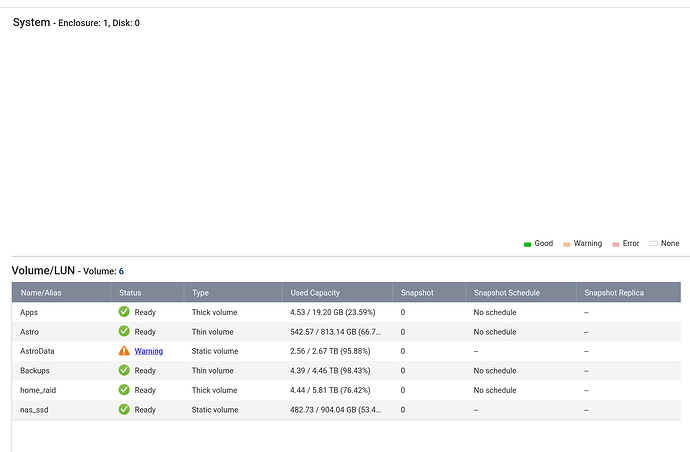Image resolution: width=690 pixels, height=452 pixels.
Task: Sort by the Name/Alias column header
Action: coord(42,293)
